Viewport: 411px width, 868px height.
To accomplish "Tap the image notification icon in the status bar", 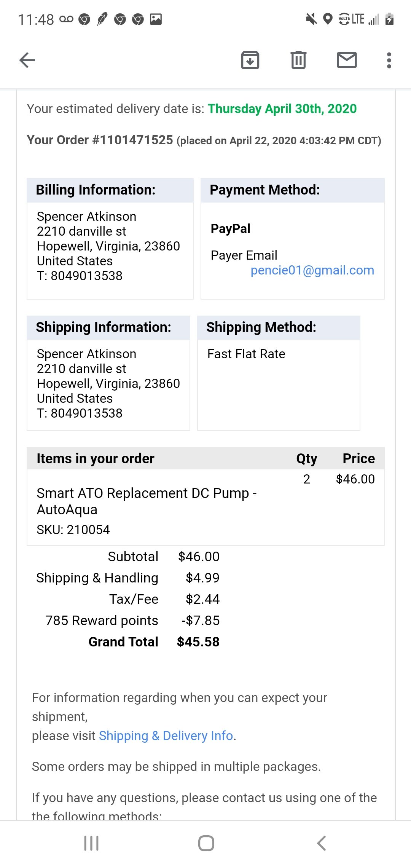I will coord(156,19).
